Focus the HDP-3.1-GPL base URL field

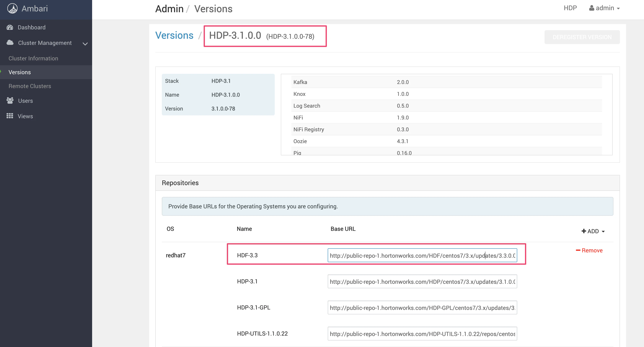click(x=422, y=307)
